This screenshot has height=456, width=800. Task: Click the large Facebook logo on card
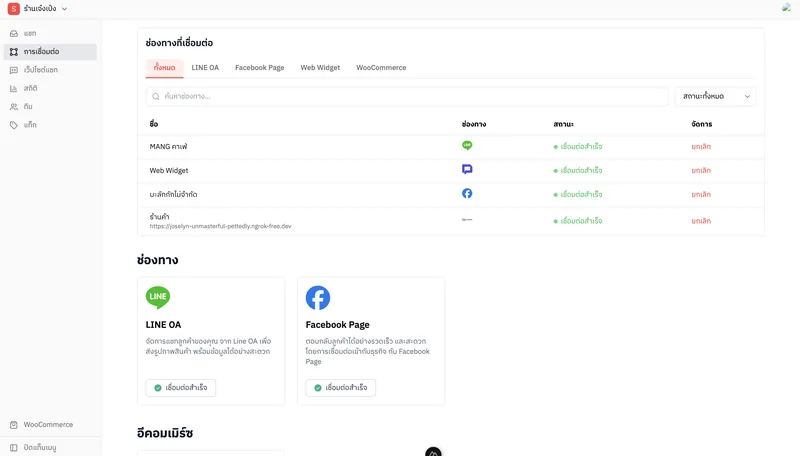[x=318, y=298]
